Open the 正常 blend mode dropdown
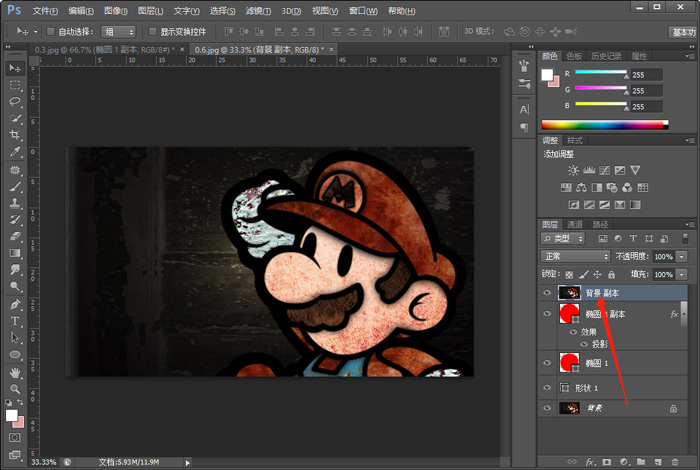The width and height of the screenshot is (700, 470). click(575, 256)
